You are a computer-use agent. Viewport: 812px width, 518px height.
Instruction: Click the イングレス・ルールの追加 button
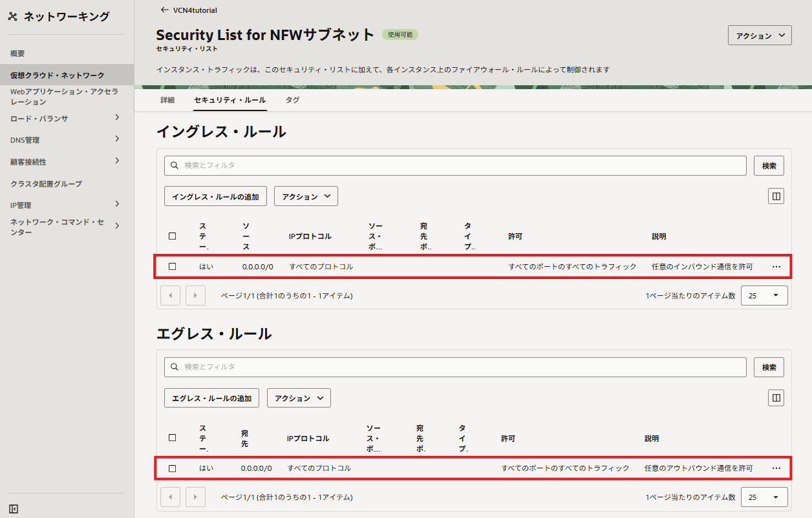tap(215, 196)
